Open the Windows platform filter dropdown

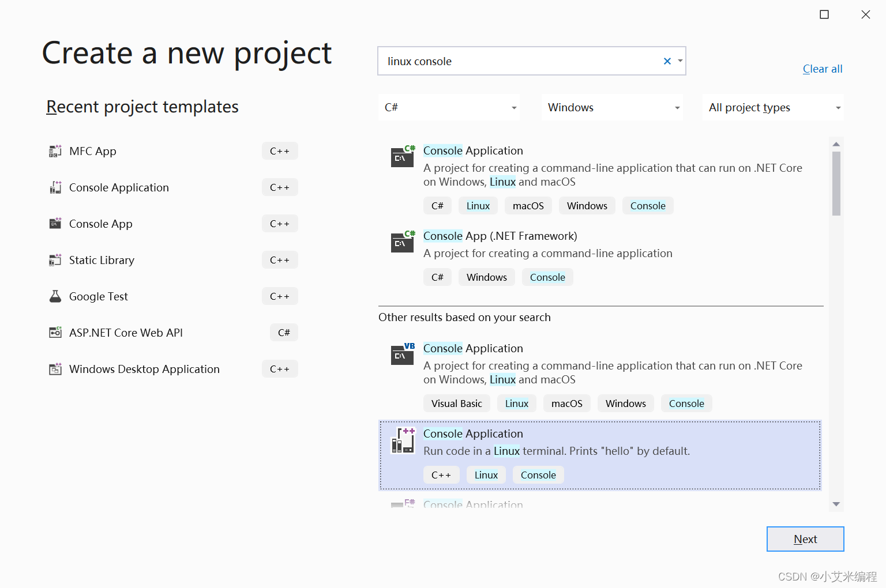[612, 107]
